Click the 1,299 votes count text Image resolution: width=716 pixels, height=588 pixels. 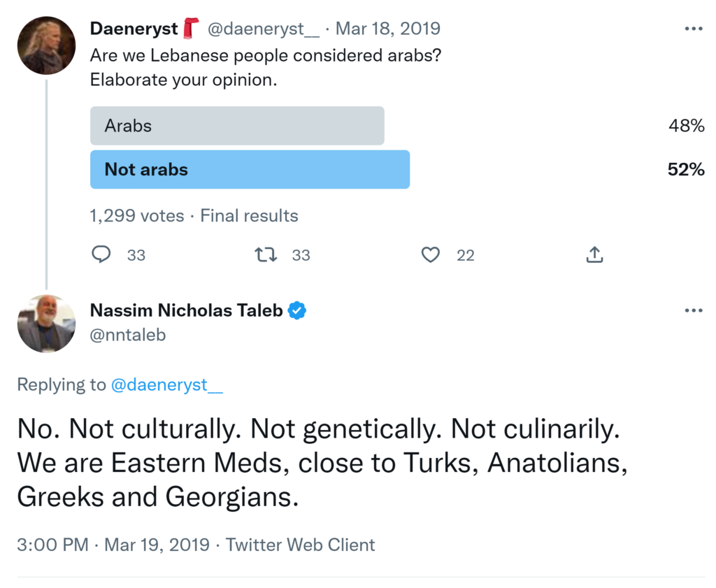click(137, 216)
